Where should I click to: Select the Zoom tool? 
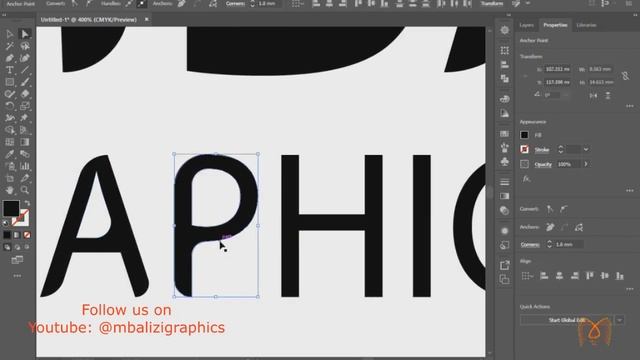pos(25,190)
